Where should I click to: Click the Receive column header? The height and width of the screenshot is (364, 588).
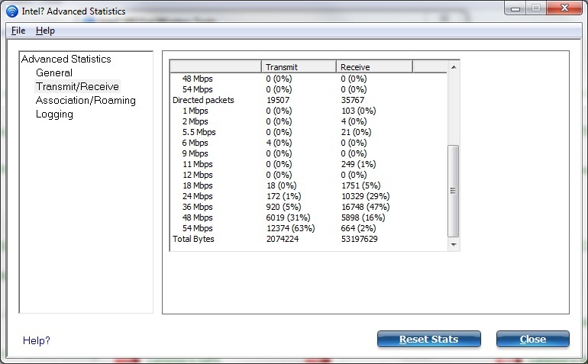[x=374, y=66]
